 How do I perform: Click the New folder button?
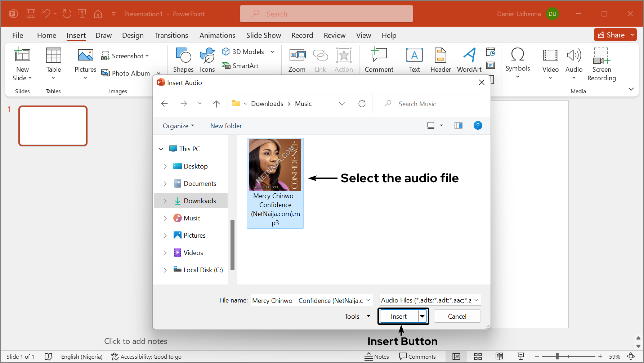(226, 126)
